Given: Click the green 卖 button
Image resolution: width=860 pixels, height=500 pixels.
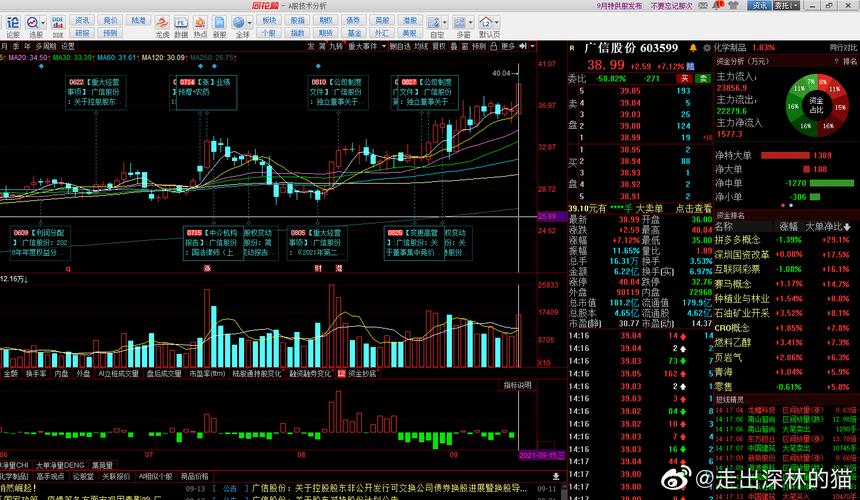Looking at the screenshot, I should point(703,79).
